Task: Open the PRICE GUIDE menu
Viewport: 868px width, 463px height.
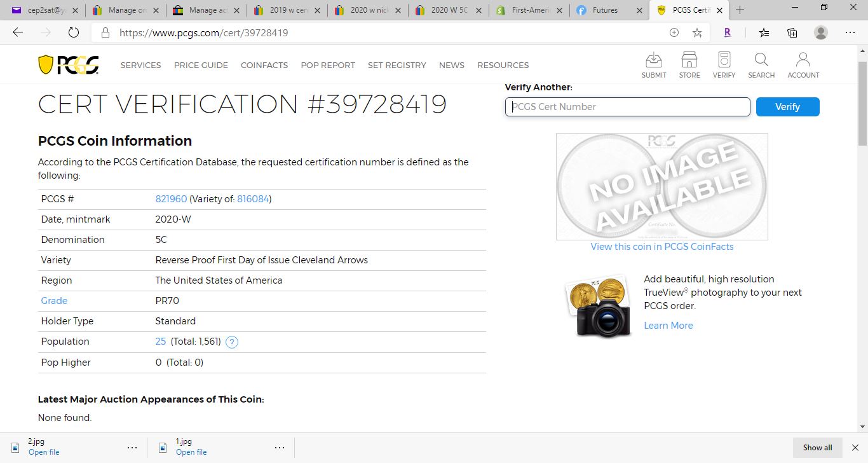Action: pyautogui.click(x=201, y=65)
